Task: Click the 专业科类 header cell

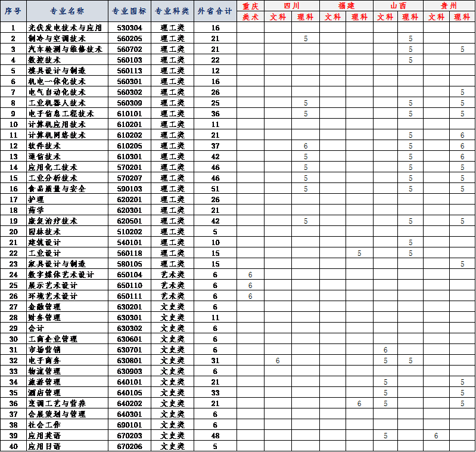Action: [172, 11]
